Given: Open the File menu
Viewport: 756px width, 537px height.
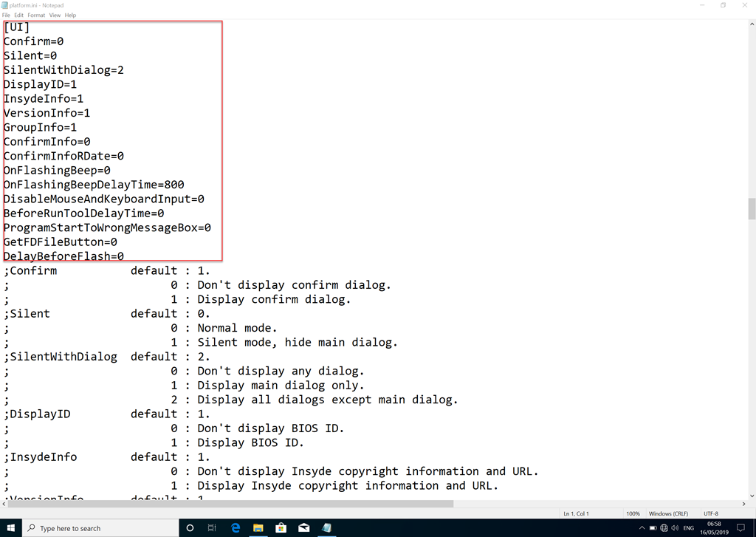Looking at the screenshot, I should click(6, 15).
